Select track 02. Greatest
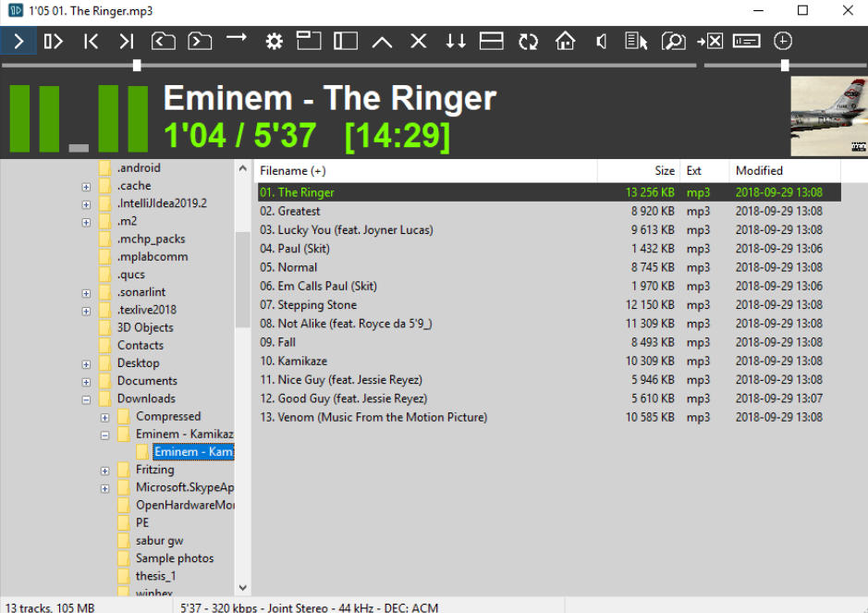Viewport: 868px width, 613px height. pyautogui.click(x=549, y=211)
